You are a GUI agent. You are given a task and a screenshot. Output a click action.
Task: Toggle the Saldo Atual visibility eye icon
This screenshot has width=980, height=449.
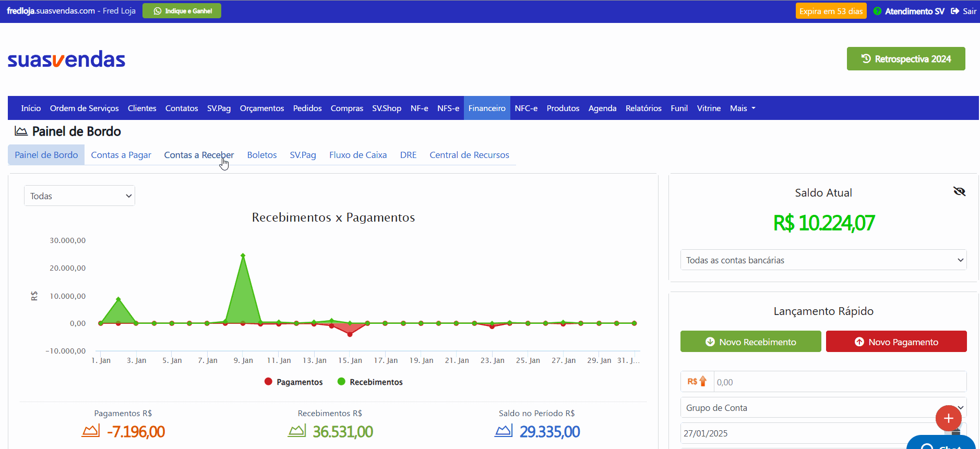click(x=959, y=191)
